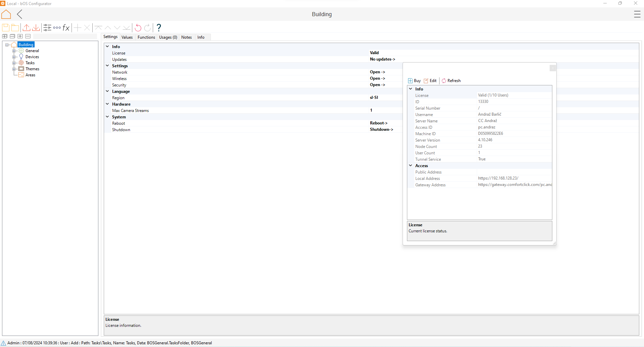The height and width of the screenshot is (347, 644).
Task: Collapse the Info section in the Settings panel
Action: tap(107, 46)
